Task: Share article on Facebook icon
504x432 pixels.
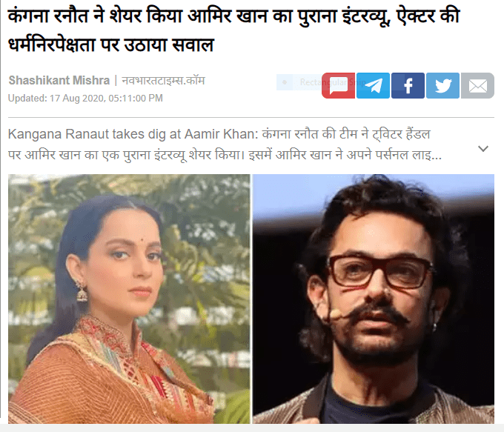Action: (408, 85)
